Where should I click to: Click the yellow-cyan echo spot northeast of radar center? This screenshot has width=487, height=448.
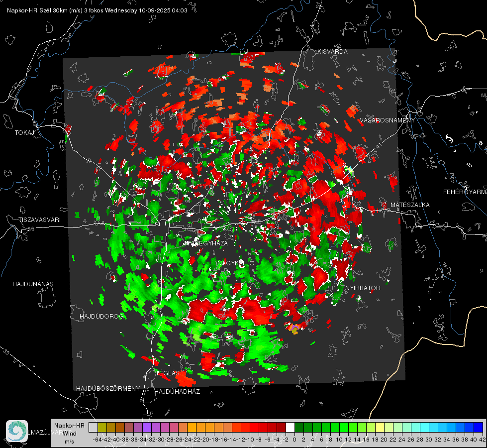pos(350,170)
